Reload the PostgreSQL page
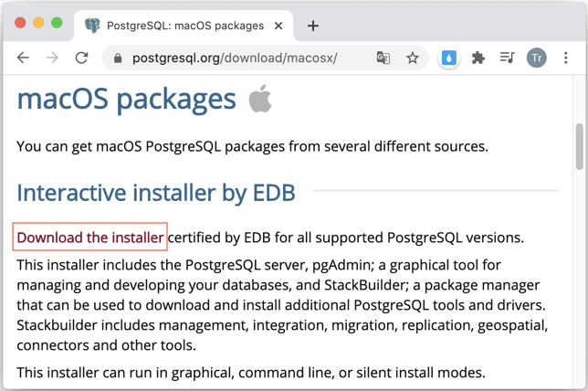The image size is (588, 391). [81, 58]
